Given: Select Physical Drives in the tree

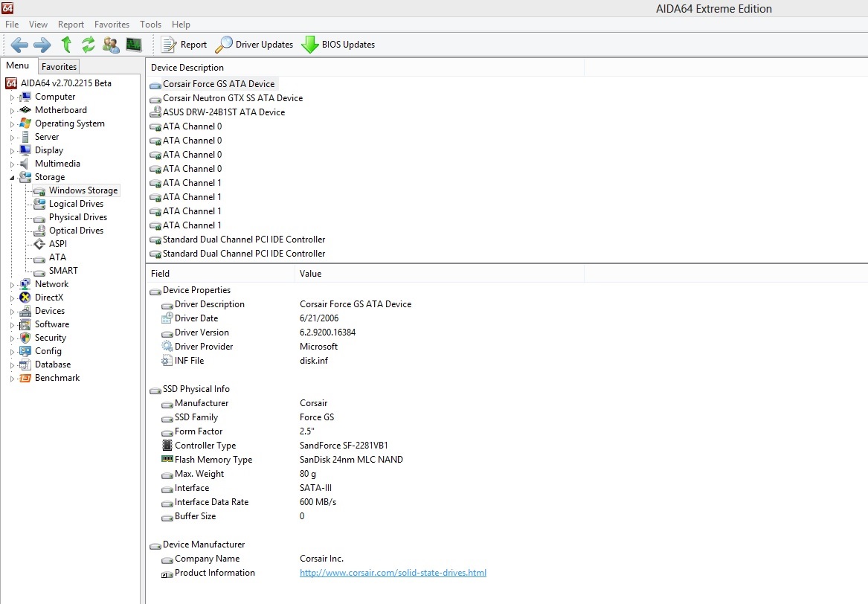Looking at the screenshot, I should 78,217.
